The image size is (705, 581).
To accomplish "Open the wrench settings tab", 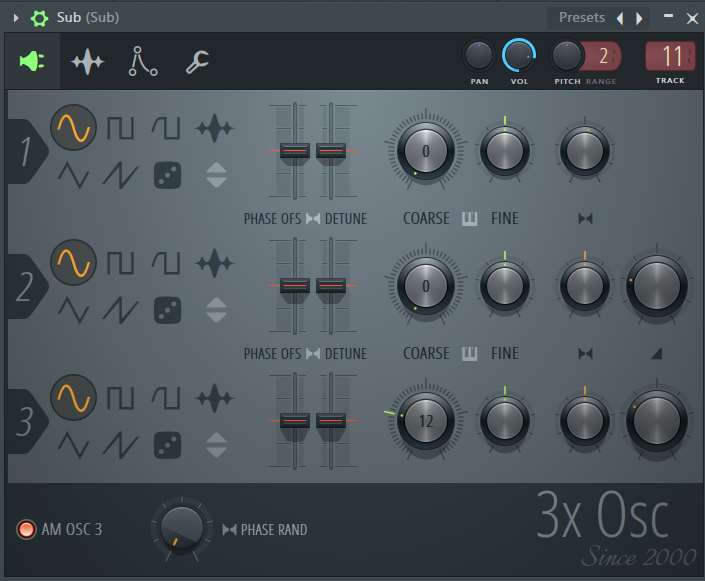I will point(197,62).
